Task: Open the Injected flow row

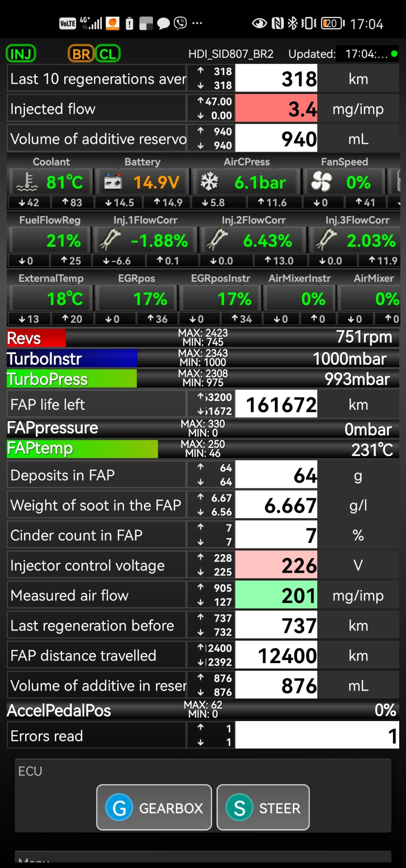Action: click(203, 109)
